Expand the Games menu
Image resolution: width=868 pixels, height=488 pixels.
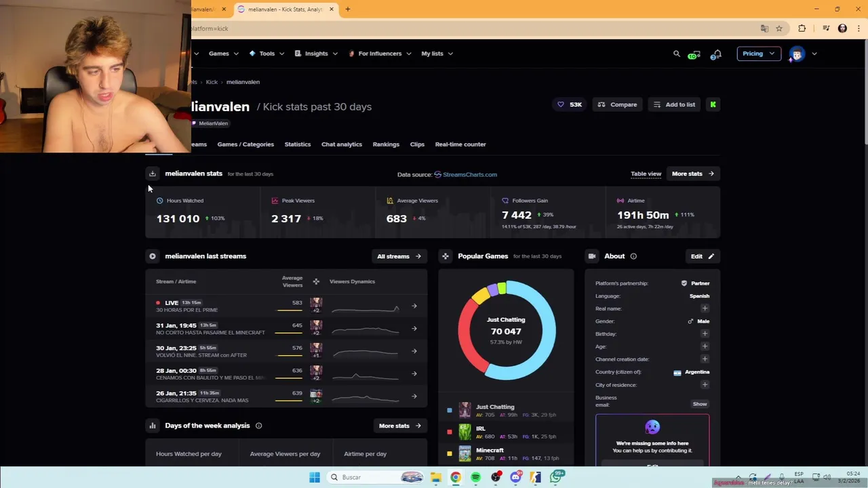pyautogui.click(x=224, y=54)
